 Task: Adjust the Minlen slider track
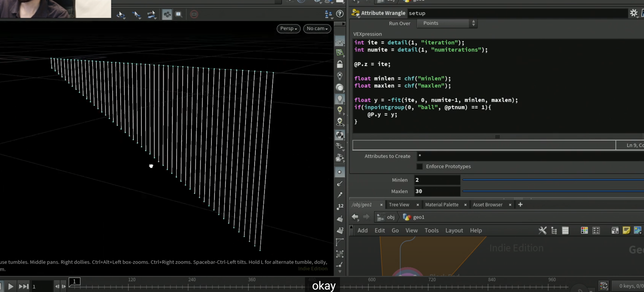click(x=553, y=180)
